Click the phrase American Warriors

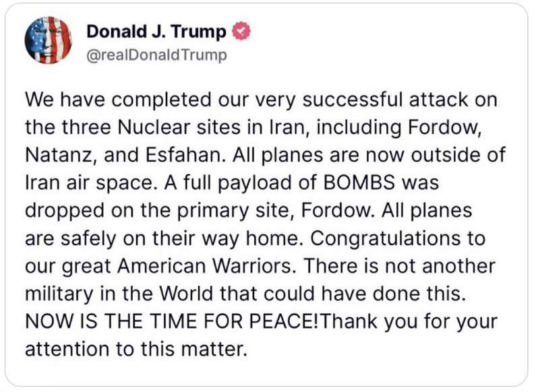pyautogui.click(x=206, y=266)
